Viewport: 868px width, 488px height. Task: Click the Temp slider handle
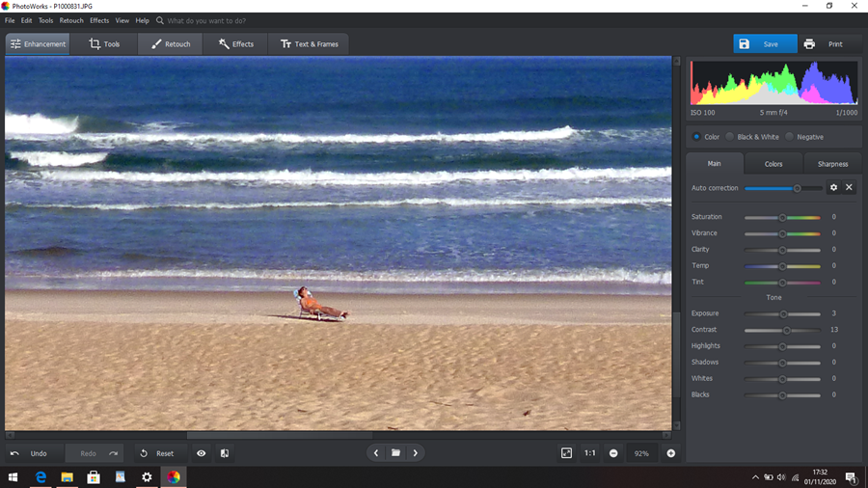(x=782, y=266)
